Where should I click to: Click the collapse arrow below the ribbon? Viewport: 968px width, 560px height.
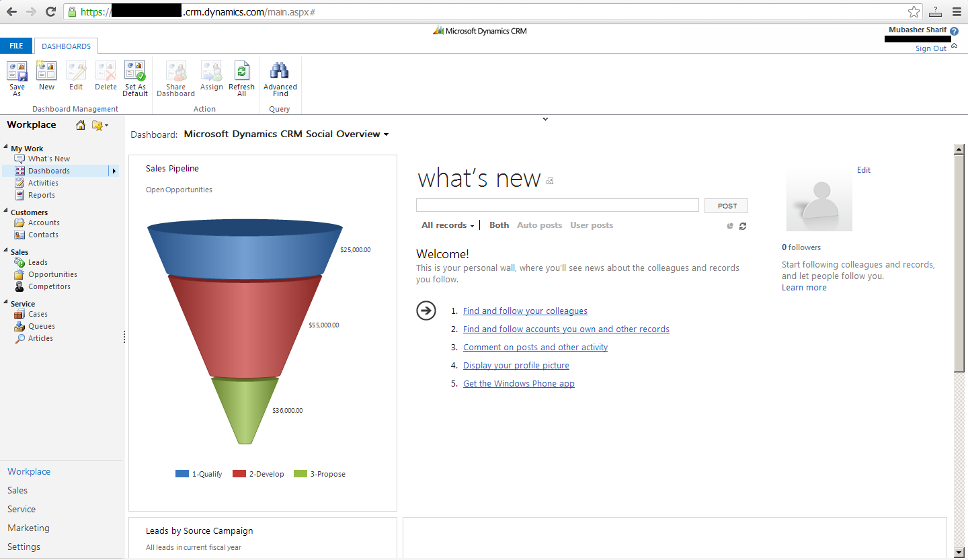pyautogui.click(x=545, y=119)
